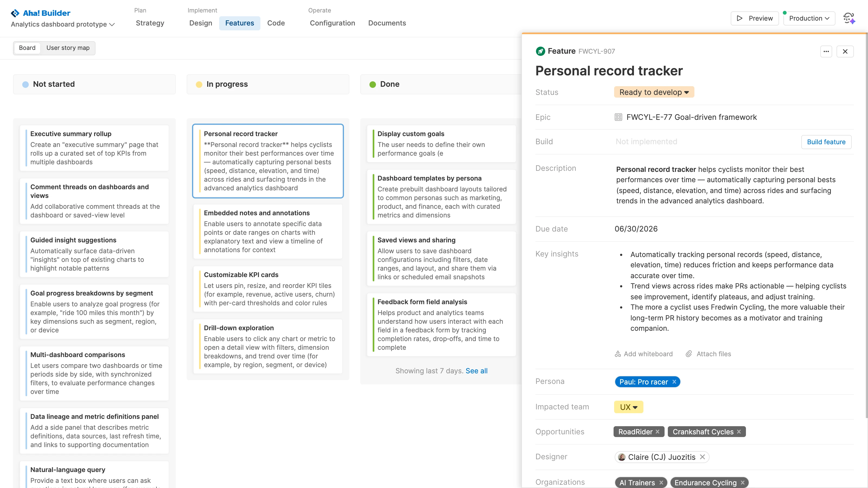The image size is (868, 488).
Task: Select the Board view
Action: [x=27, y=47]
